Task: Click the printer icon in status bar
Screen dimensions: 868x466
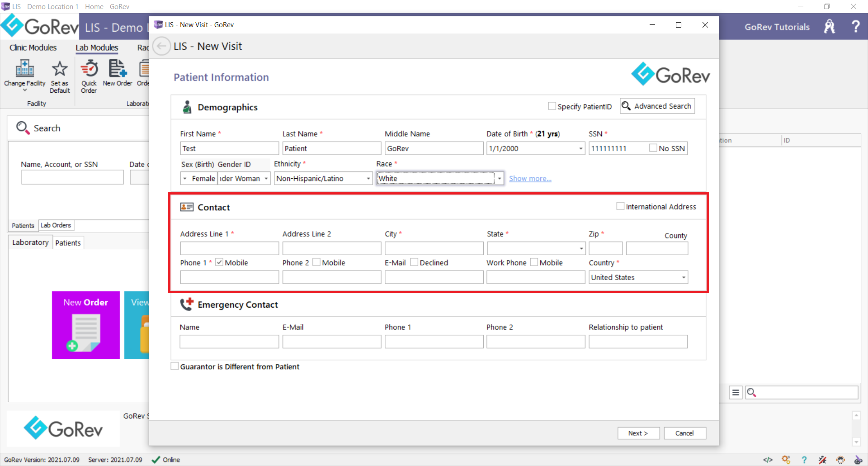Action: coord(840,460)
